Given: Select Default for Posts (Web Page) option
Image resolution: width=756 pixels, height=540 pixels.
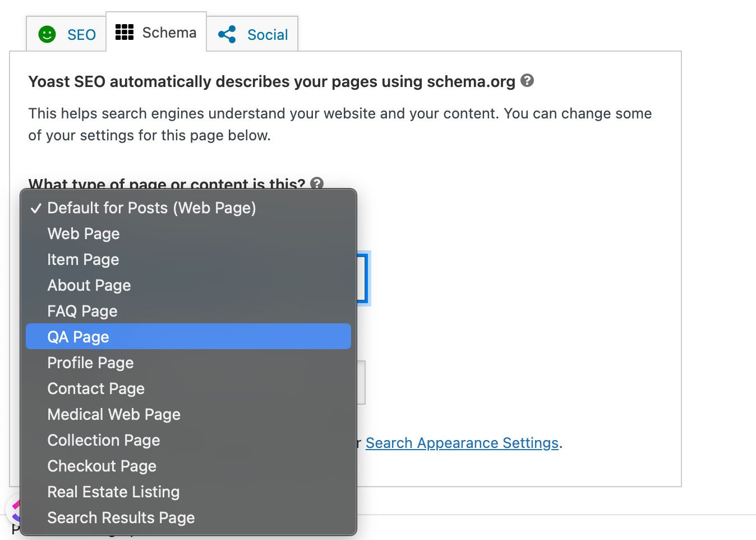Looking at the screenshot, I should point(151,208).
